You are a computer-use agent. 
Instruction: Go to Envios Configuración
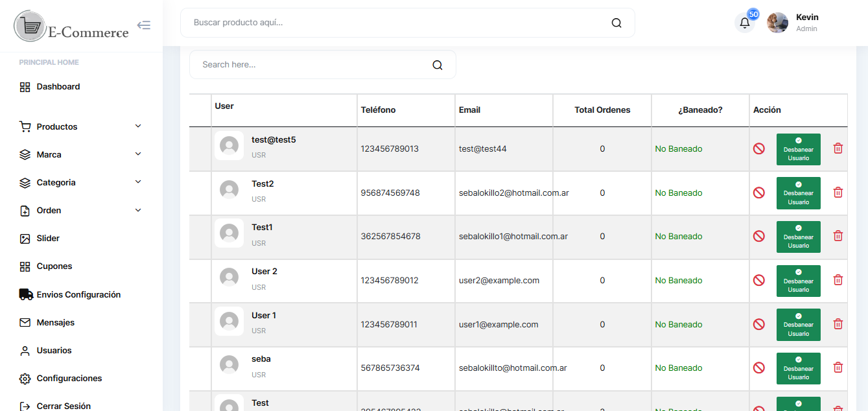(x=78, y=295)
